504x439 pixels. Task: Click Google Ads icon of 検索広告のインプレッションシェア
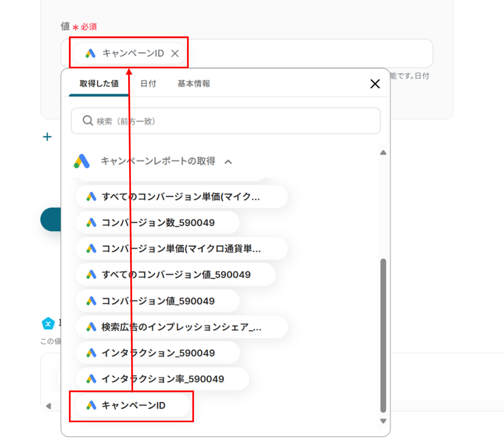91,327
